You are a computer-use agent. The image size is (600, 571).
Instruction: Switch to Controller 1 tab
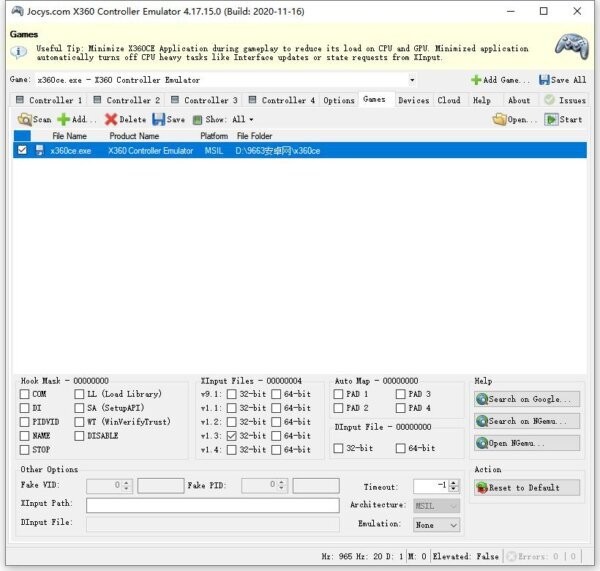click(49, 100)
